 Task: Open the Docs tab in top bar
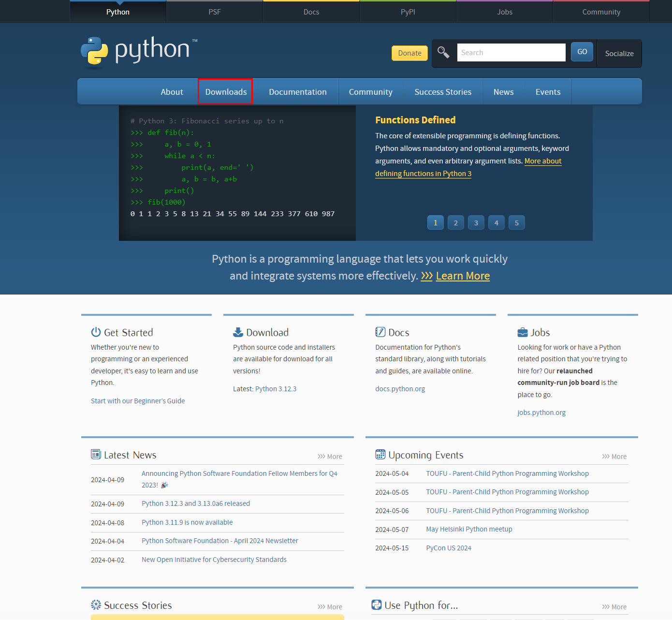click(x=311, y=12)
